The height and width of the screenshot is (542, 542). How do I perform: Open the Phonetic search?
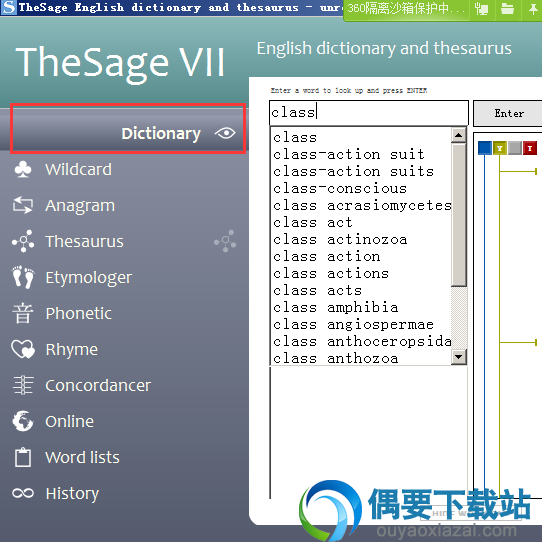coord(78,314)
